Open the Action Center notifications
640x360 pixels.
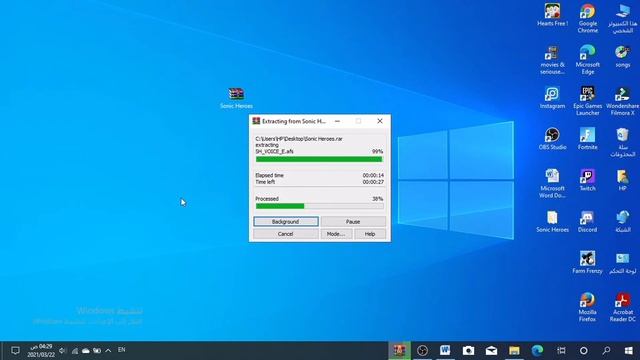pos(15,351)
